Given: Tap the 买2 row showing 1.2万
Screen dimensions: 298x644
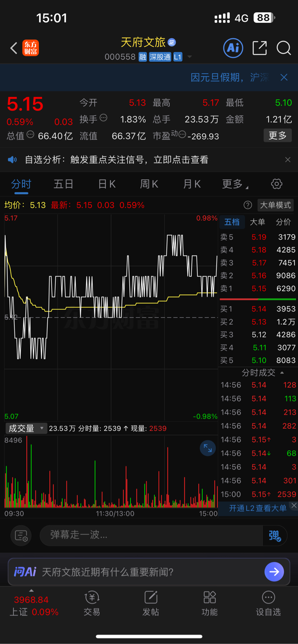Looking at the screenshot, I should tap(258, 322).
